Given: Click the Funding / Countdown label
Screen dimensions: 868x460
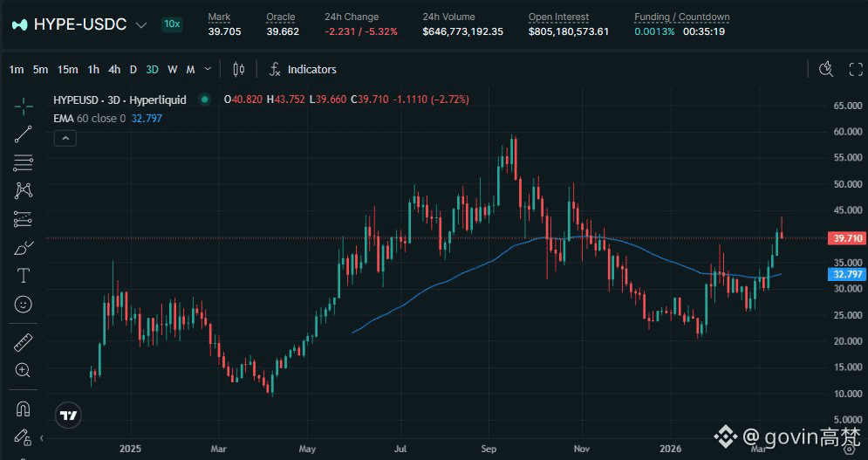Looking at the screenshot, I should (682, 17).
